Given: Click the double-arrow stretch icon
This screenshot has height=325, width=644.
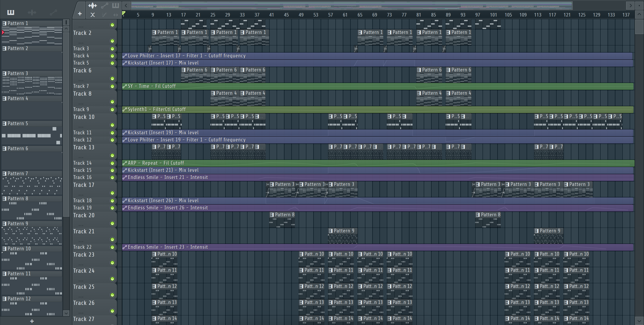Looking at the screenshot, I should tap(116, 15).
